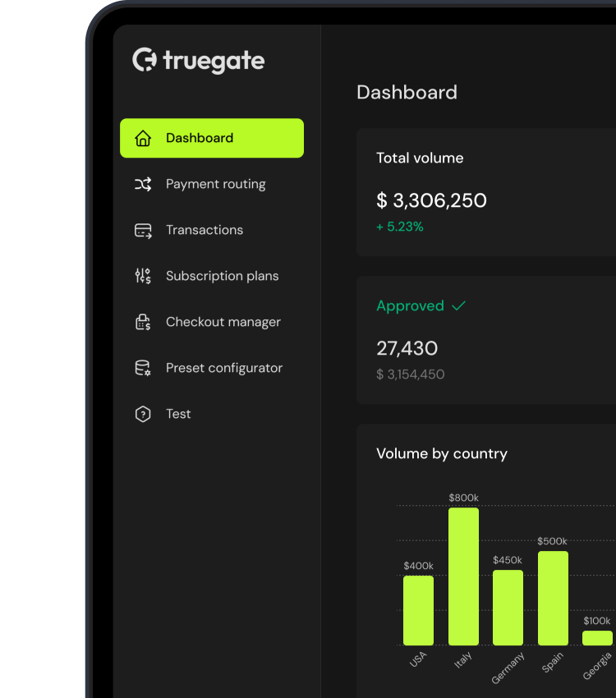Open Payment routing in the sidebar
Screen dimensions: 616x698
212,184
